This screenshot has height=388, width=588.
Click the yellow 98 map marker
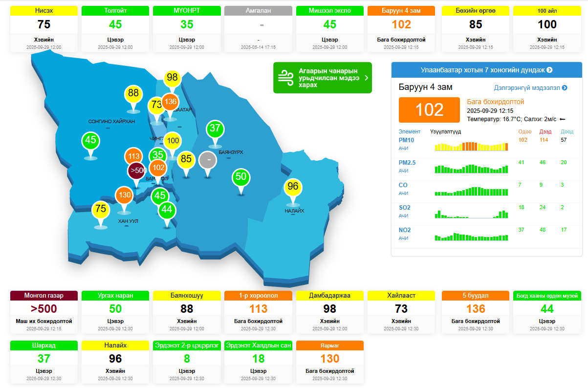[x=172, y=78]
